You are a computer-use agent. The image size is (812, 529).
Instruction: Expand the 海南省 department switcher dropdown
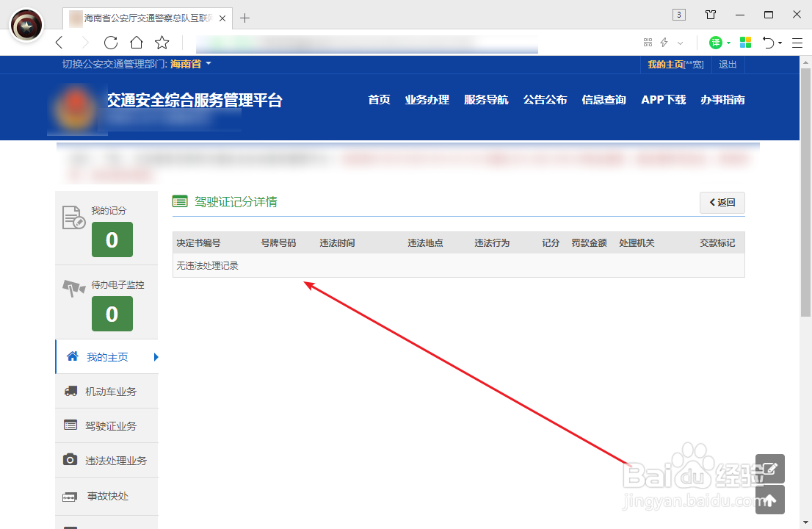tap(191, 64)
